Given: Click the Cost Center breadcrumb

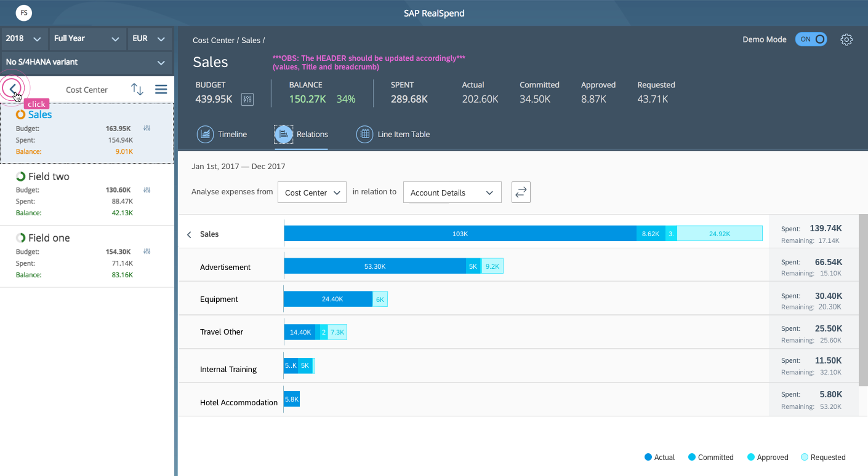Looking at the screenshot, I should (214, 41).
